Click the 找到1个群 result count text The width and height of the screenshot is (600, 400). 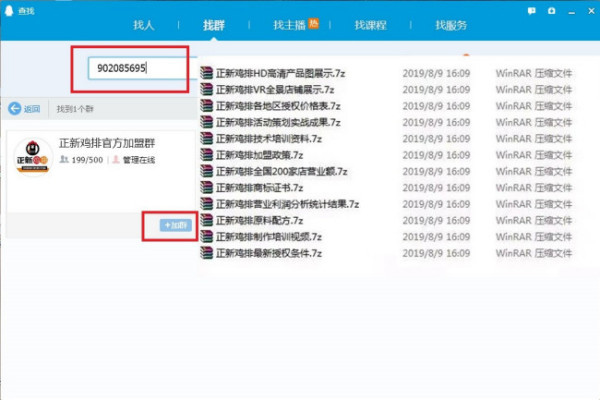75,109
